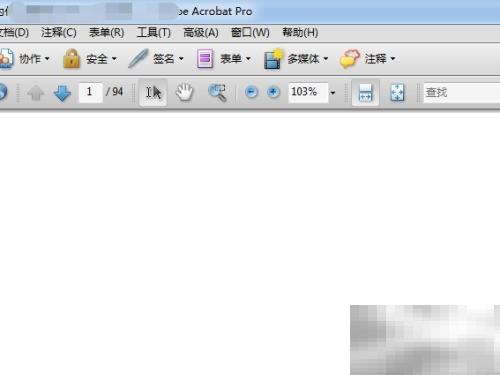This screenshot has width=500, height=375.
Task: Open the 注释(C) menu
Action: (x=59, y=32)
